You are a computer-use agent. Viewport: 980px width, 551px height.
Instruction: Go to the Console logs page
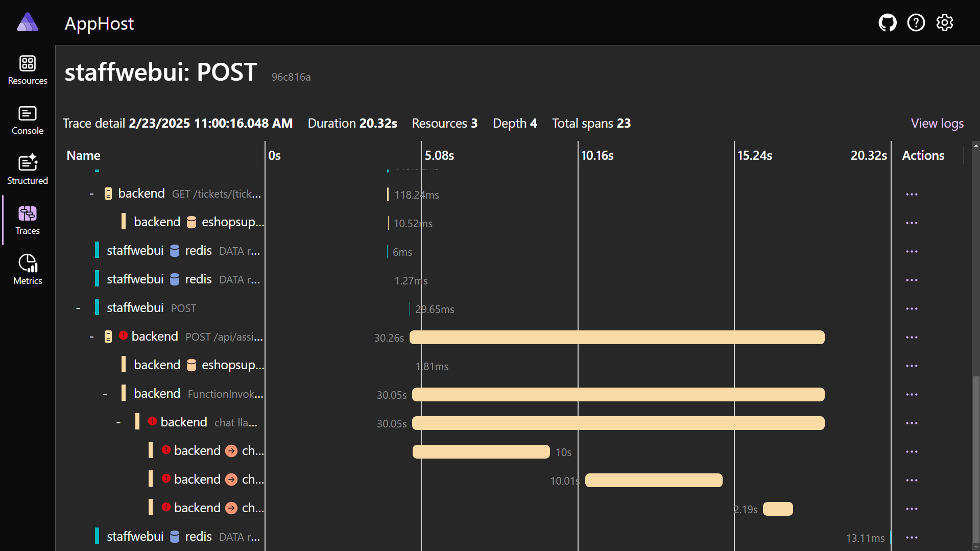[x=28, y=120]
